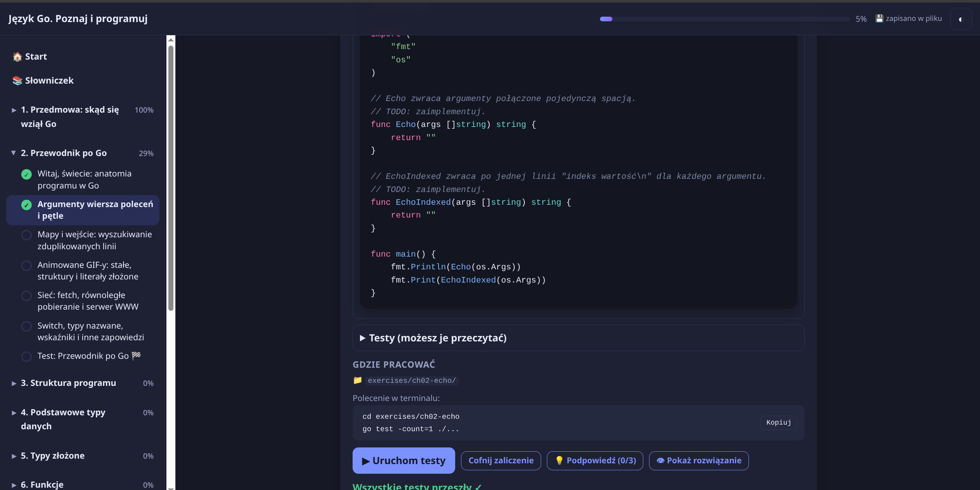This screenshot has height=490, width=980.
Task: Open the Start home page
Action: point(30,57)
